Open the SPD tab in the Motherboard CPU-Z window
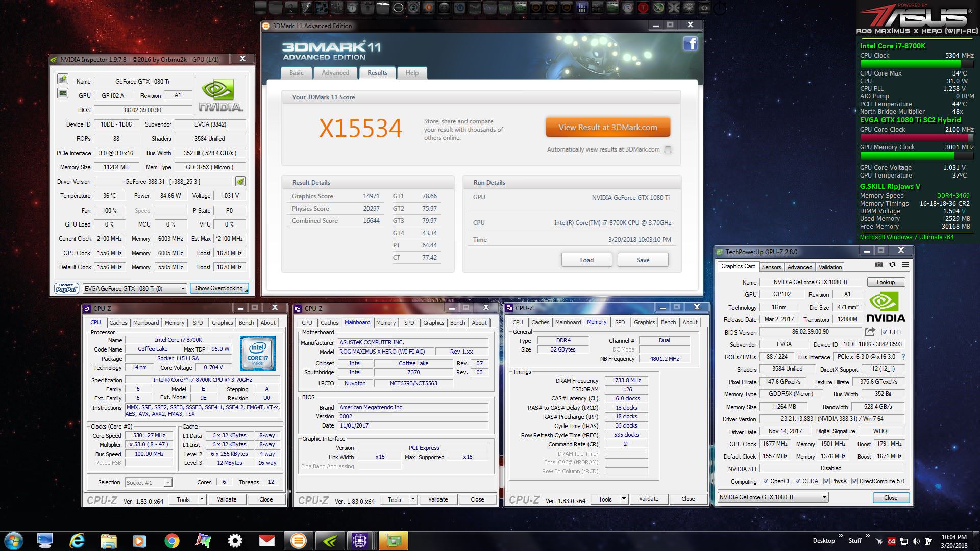 [409, 323]
